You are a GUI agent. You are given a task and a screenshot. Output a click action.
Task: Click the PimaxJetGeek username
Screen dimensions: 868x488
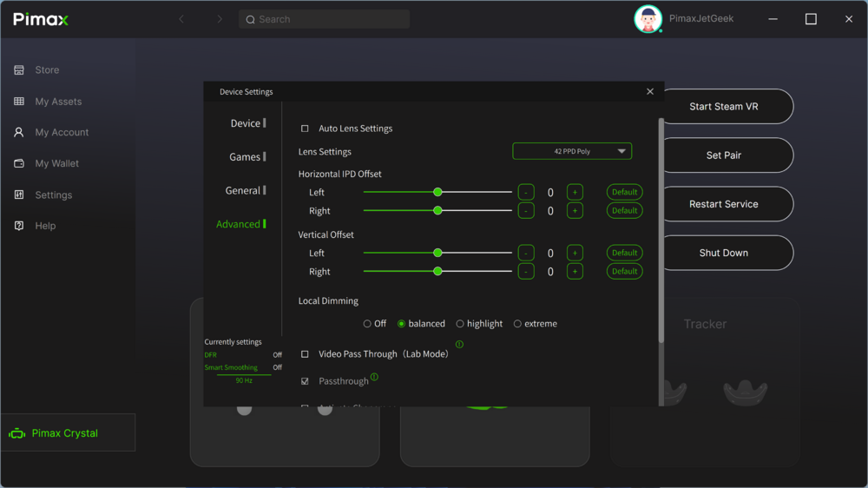pyautogui.click(x=701, y=19)
